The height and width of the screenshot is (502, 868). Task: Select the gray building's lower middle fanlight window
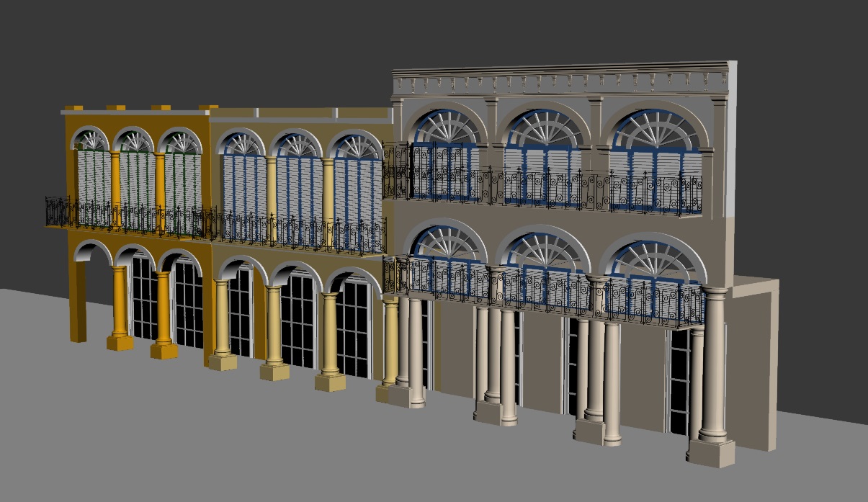tap(547, 251)
